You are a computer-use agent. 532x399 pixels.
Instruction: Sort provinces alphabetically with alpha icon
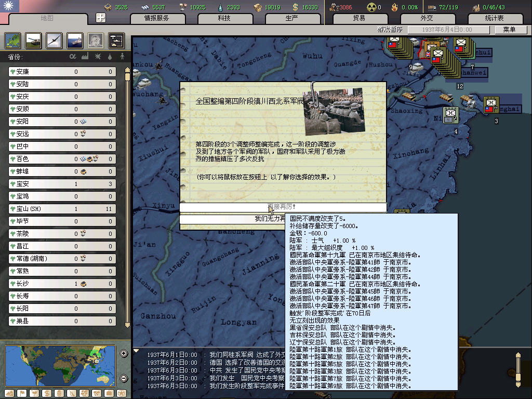pyautogui.click(x=73, y=56)
